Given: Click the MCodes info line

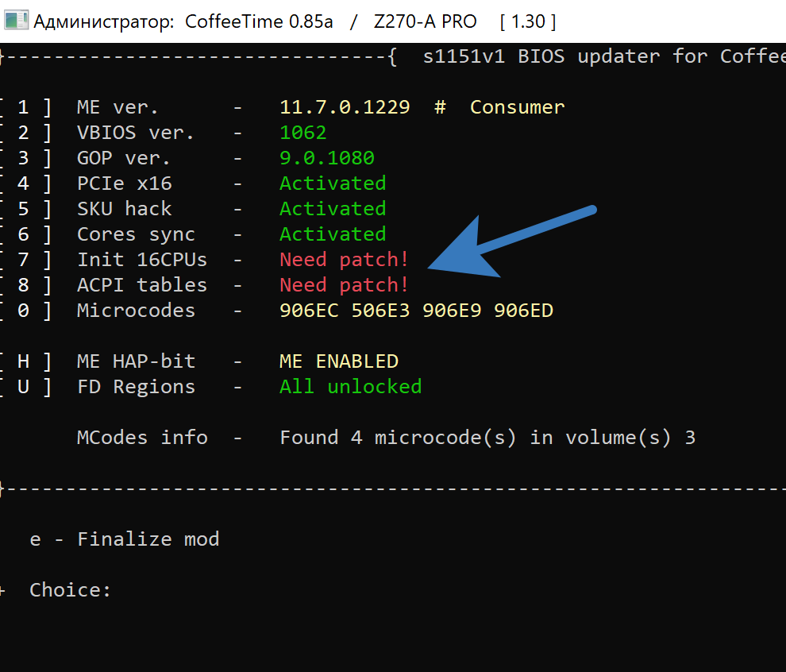Looking at the screenshot, I should pyautogui.click(x=142, y=438).
